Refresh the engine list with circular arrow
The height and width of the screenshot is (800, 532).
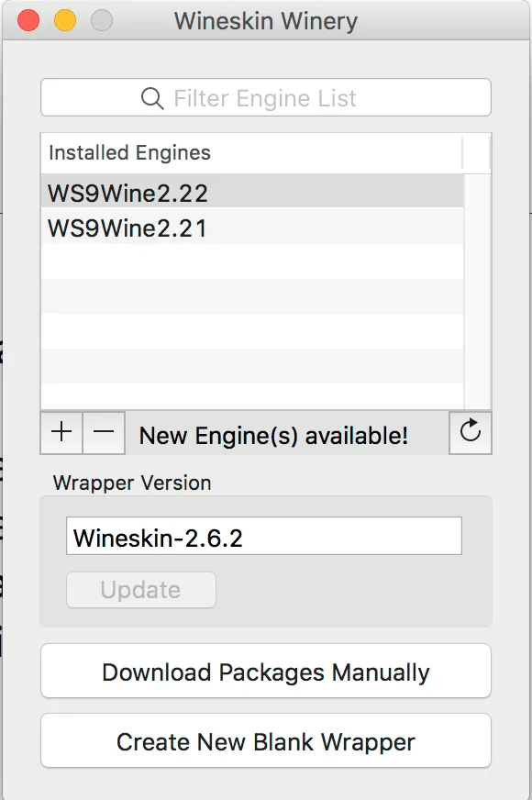(471, 433)
